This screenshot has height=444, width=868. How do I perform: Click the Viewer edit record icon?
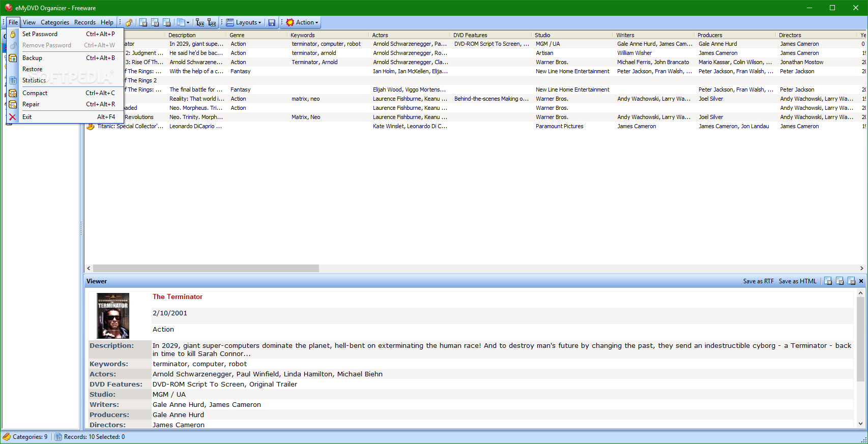click(840, 281)
